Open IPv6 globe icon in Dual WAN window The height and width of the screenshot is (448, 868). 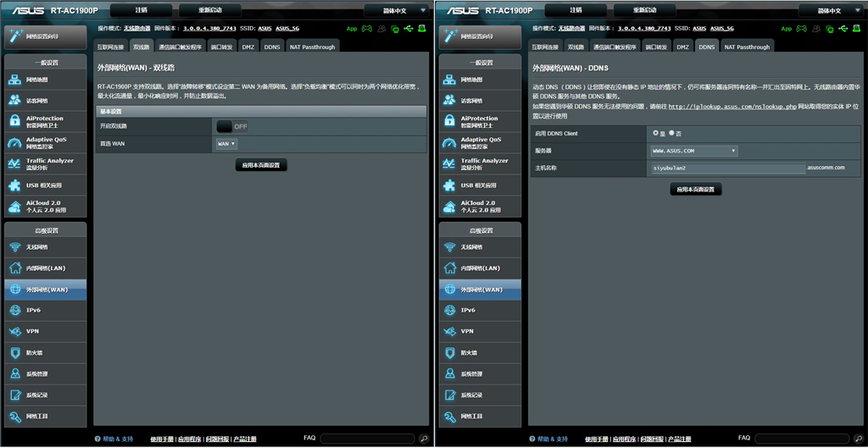pyautogui.click(x=14, y=310)
